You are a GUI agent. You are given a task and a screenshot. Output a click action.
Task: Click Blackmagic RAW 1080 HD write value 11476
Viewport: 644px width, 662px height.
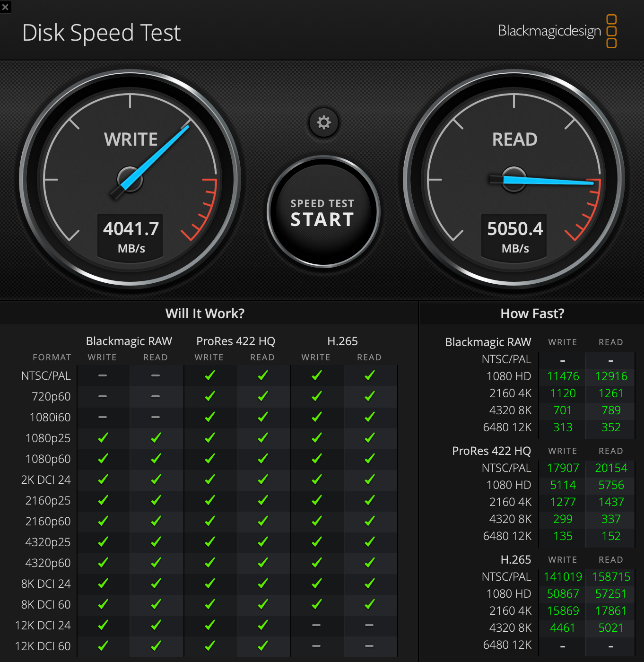pos(563,376)
